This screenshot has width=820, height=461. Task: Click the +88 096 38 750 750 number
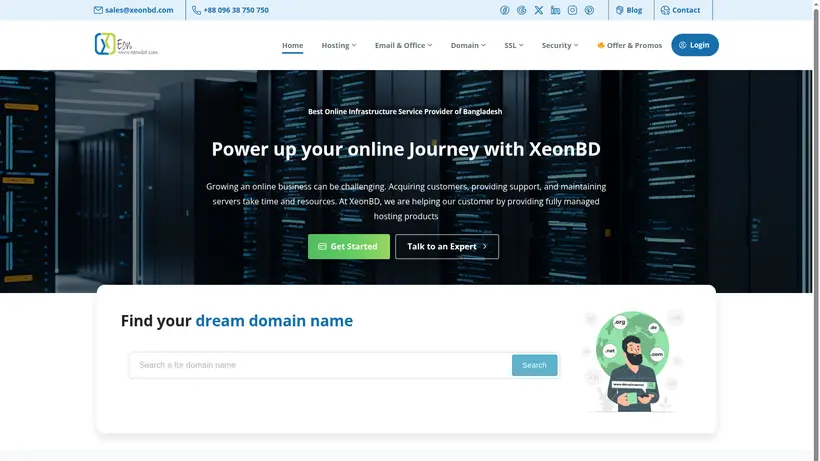(236, 10)
